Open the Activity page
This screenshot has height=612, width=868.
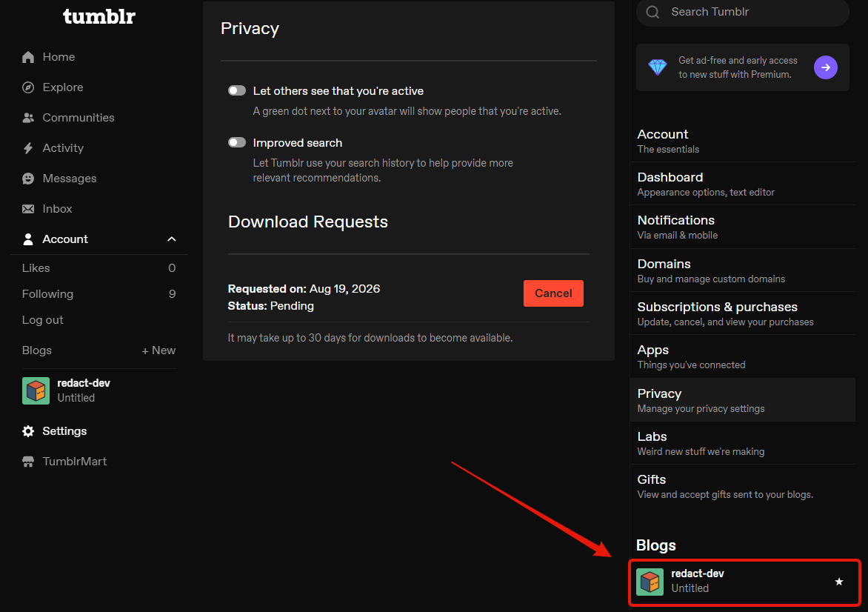[x=63, y=148]
